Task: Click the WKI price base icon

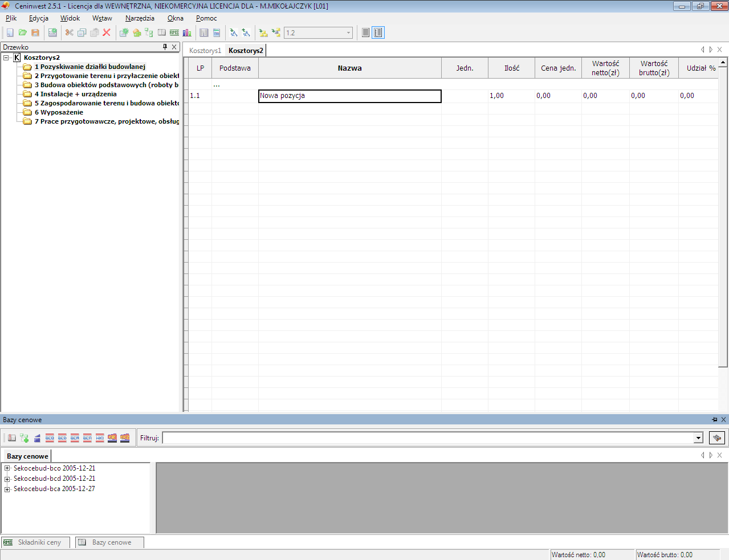Action: (100, 438)
